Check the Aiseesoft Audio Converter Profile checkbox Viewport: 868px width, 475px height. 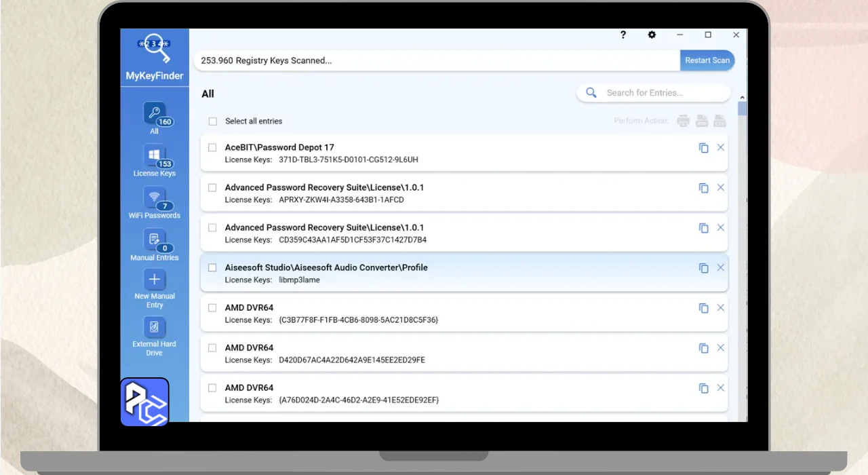[212, 267]
